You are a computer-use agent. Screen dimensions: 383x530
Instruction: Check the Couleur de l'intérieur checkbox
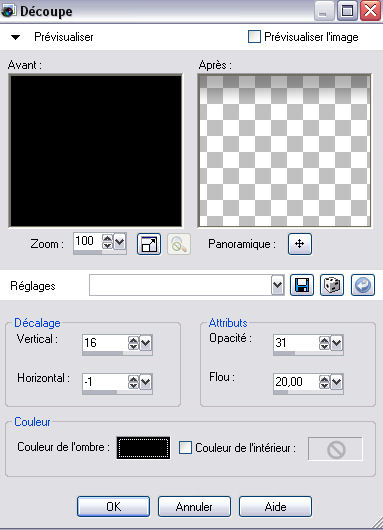pyautogui.click(x=185, y=448)
